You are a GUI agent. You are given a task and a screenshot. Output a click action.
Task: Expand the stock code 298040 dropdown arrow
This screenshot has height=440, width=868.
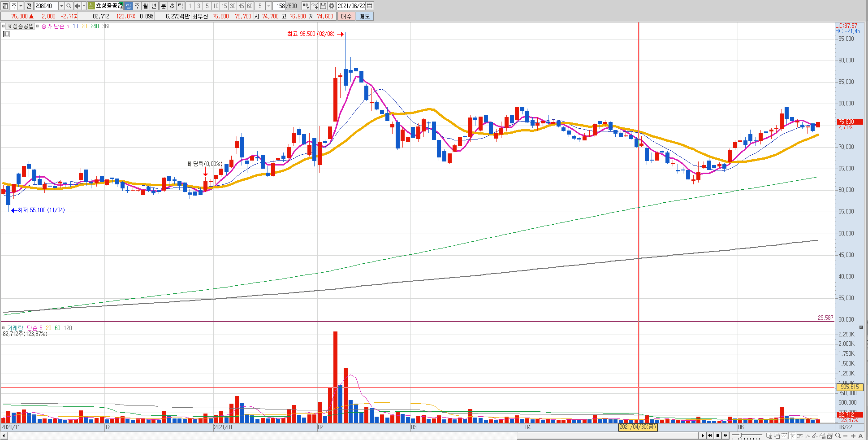point(61,6)
